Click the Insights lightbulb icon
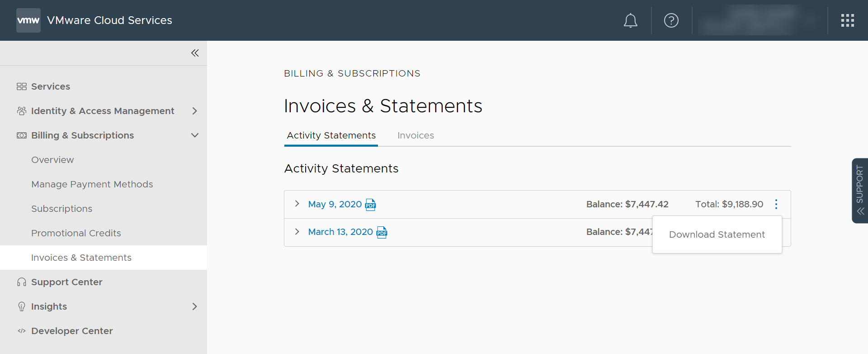The width and height of the screenshot is (868, 354). pyautogui.click(x=22, y=306)
